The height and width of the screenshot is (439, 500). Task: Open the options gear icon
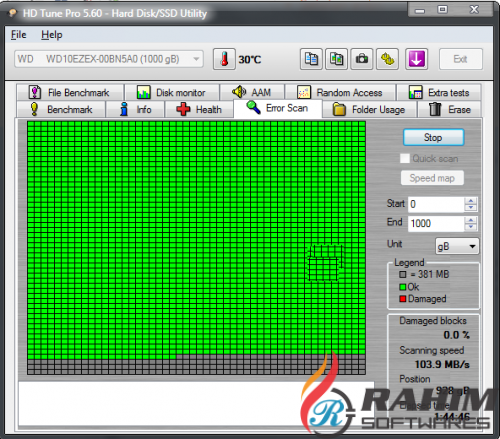pyautogui.click(x=387, y=59)
